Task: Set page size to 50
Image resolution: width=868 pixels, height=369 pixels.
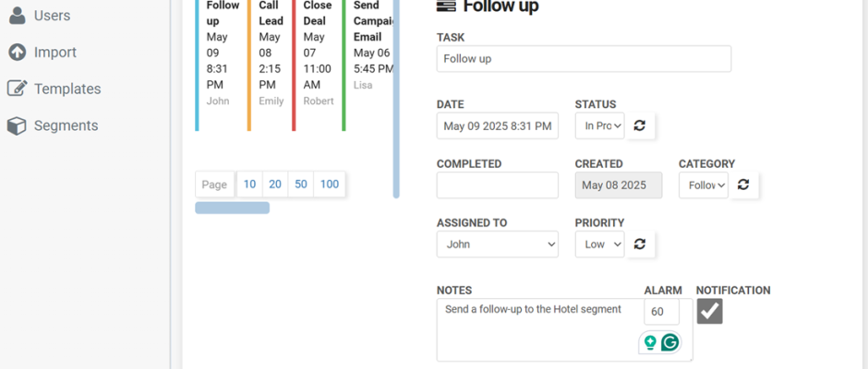Action: point(301,184)
